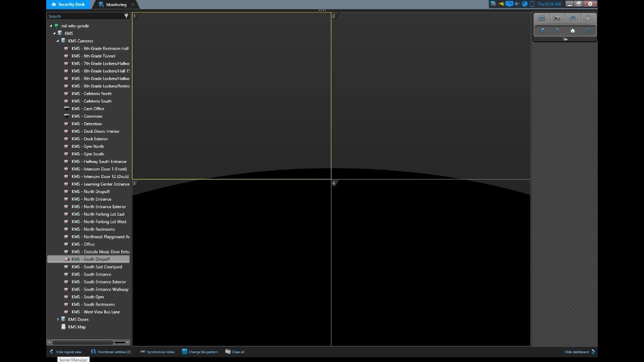Collapse the KMS Cameras tree node
644x362 pixels.
58,41
